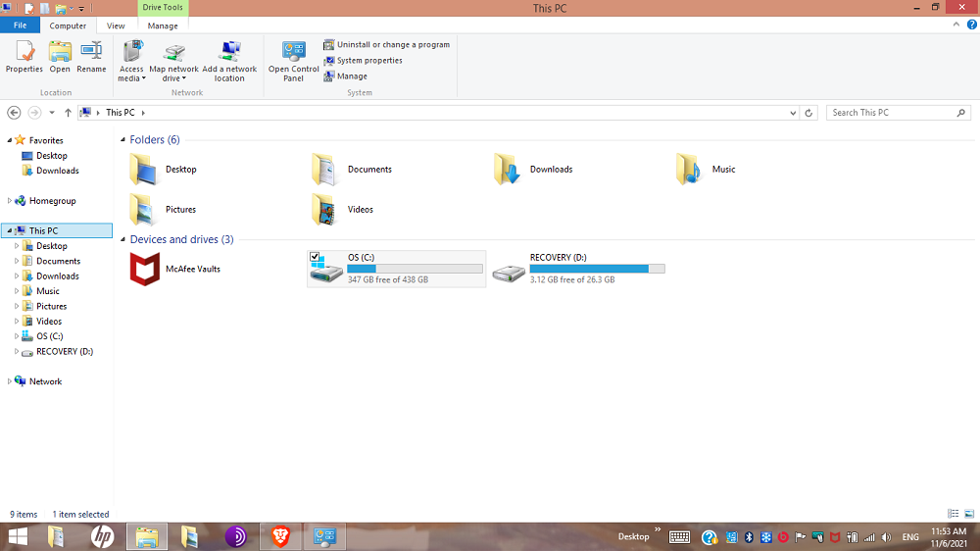
Task: Click the Up one level arrow
Action: 68,113
